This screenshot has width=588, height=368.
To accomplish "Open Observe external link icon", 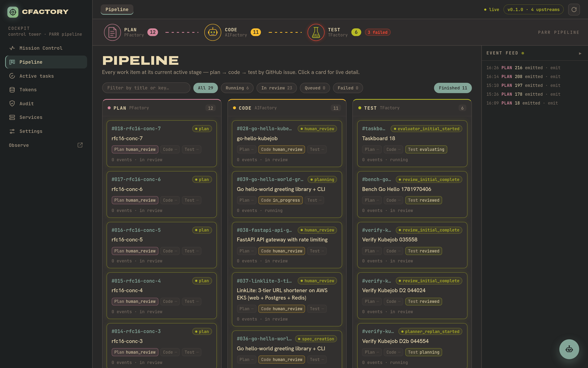I will pyautogui.click(x=80, y=145).
